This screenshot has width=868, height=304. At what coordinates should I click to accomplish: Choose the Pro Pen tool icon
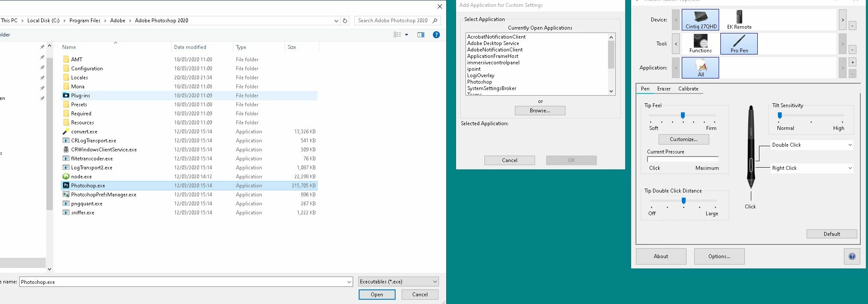coord(739,43)
